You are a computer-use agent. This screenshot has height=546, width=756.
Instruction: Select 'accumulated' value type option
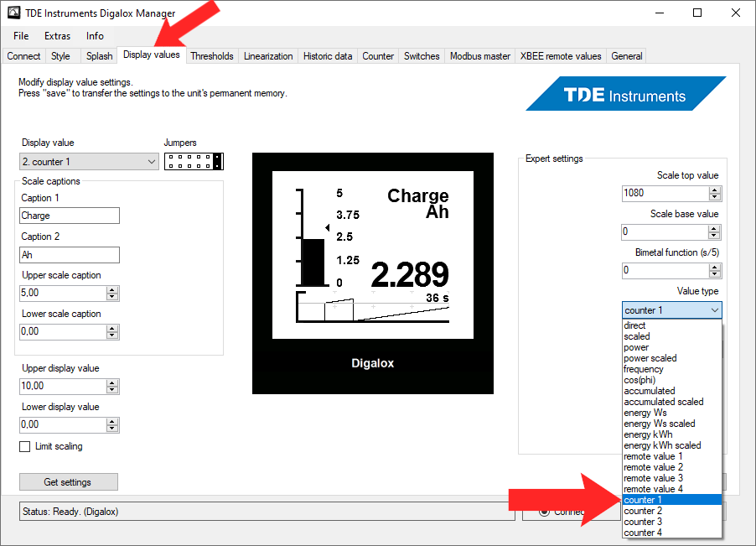click(672, 391)
